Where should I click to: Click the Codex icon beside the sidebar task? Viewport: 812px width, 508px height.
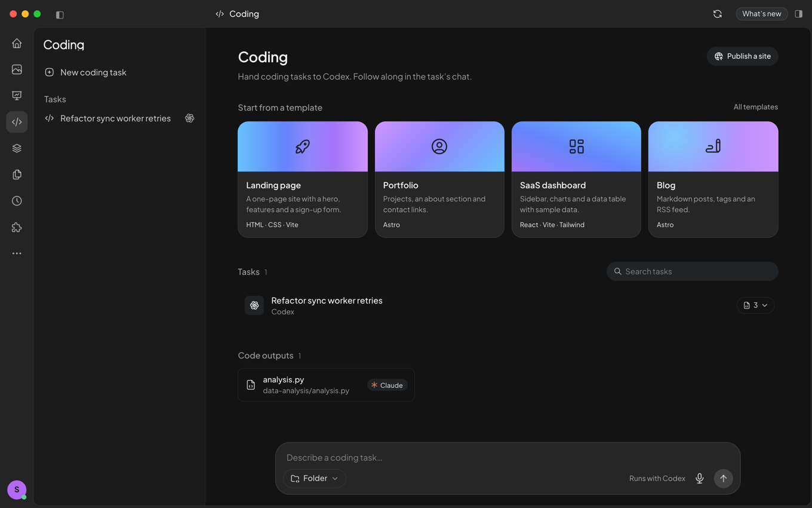pos(190,118)
